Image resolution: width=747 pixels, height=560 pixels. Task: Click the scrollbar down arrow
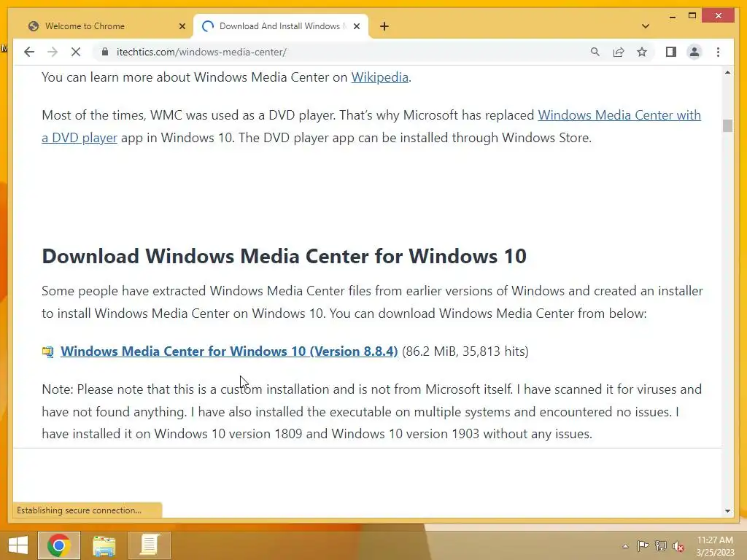tap(727, 511)
